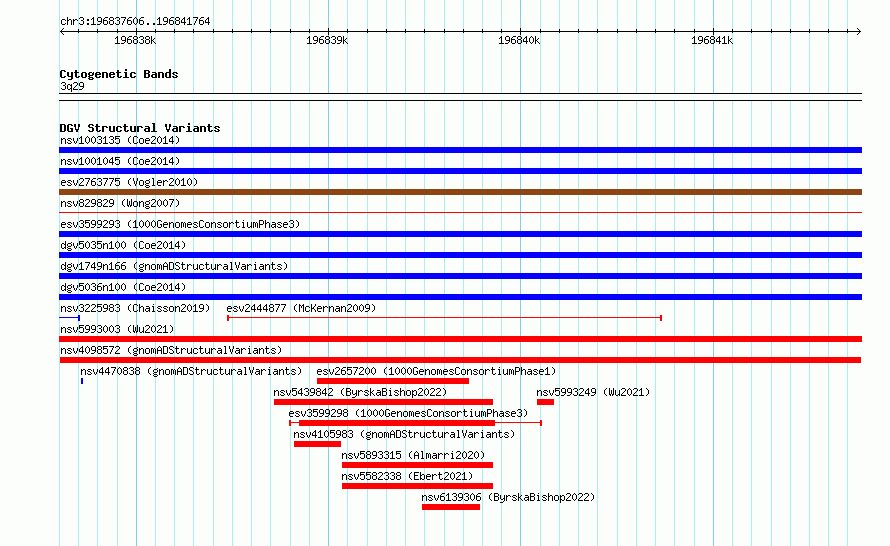The image size is (890, 546).
Task: Select dgv5035n100 (Coe2014) label
Action: click(123, 245)
